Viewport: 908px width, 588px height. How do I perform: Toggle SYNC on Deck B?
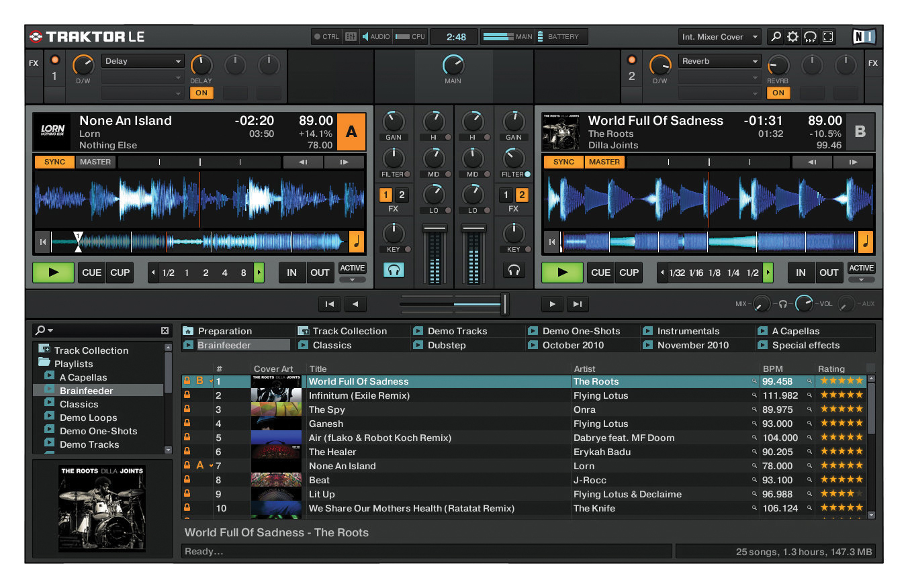(x=564, y=162)
